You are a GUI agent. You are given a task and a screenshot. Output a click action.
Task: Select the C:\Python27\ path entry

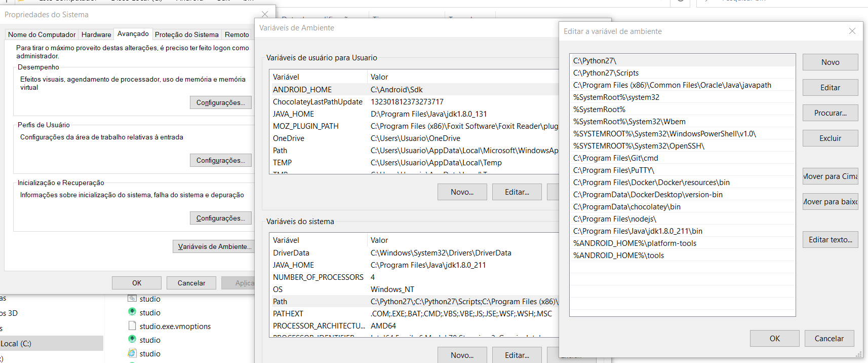pyautogui.click(x=682, y=61)
